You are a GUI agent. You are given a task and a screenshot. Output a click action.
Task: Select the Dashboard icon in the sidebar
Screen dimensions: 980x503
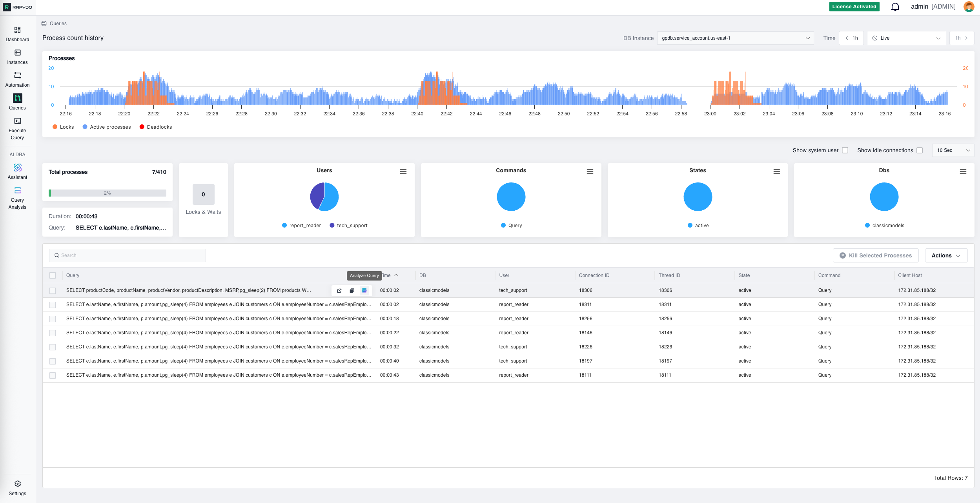[x=17, y=33]
